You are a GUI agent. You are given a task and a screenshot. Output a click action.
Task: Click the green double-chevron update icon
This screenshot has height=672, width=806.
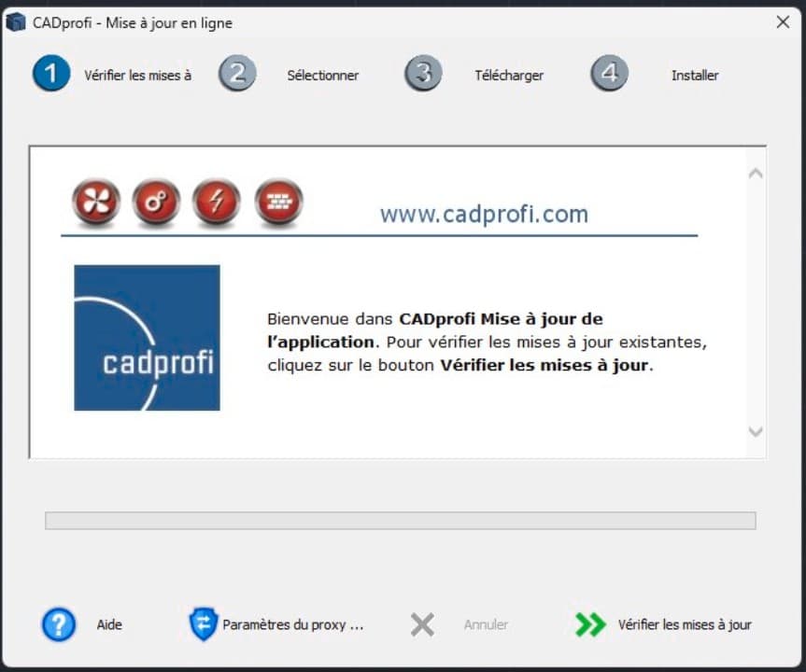588,624
